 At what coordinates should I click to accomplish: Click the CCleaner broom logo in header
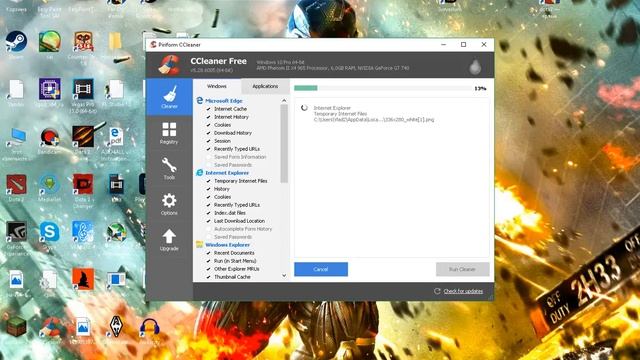(169, 65)
